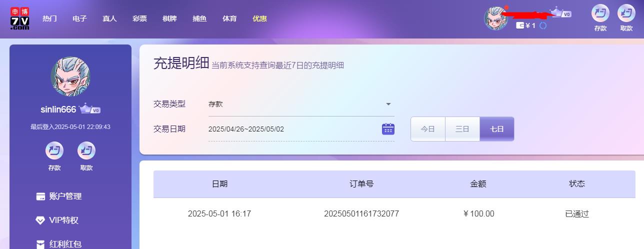Open the 优惠 promotions page

point(259,18)
